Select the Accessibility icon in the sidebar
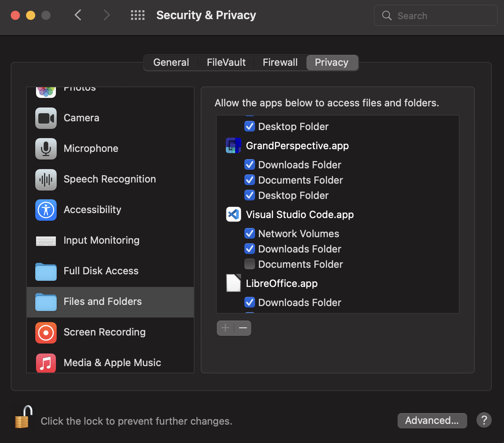Screen dimensions: 504x443 [46, 210]
